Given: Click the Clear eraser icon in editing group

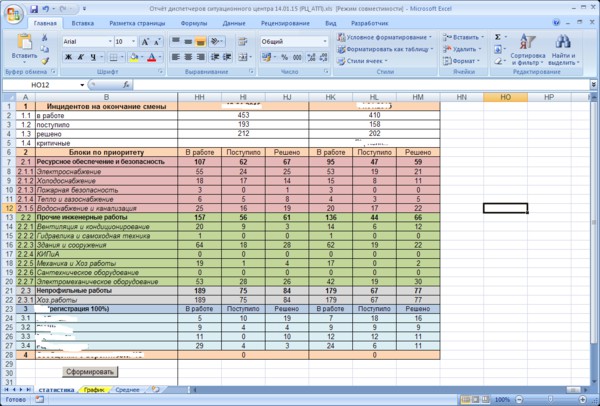Looking at the screenshot, I should coord(497,61).
